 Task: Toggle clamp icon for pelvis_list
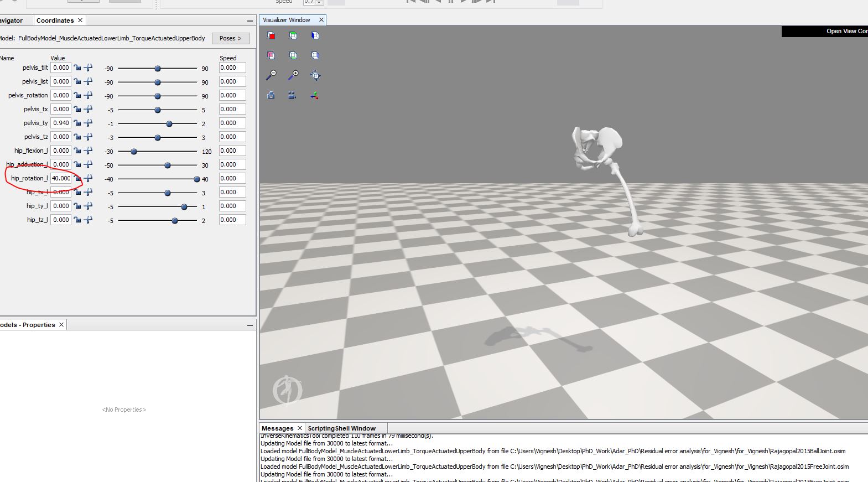coord(88,81)
